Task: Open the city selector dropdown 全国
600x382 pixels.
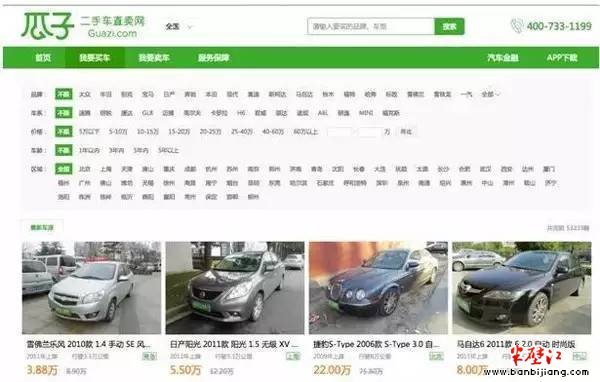Action: point(179,26)
